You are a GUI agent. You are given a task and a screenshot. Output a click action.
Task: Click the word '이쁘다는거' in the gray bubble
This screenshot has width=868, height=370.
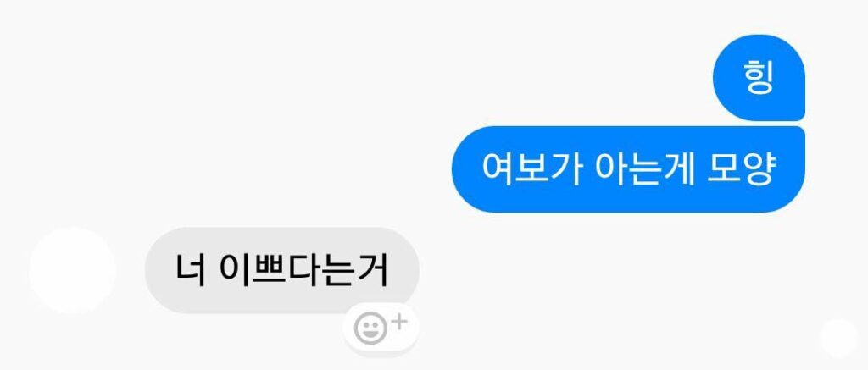(304, 270)
